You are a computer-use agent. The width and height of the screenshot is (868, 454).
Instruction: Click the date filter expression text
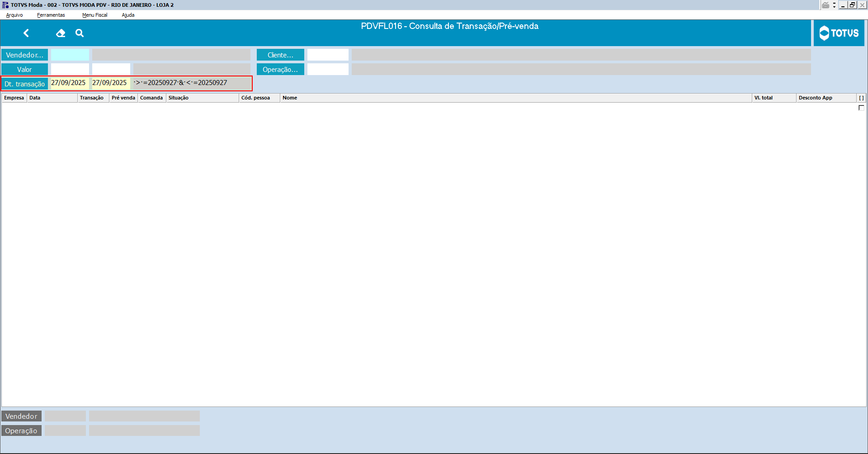pos(180,83)
